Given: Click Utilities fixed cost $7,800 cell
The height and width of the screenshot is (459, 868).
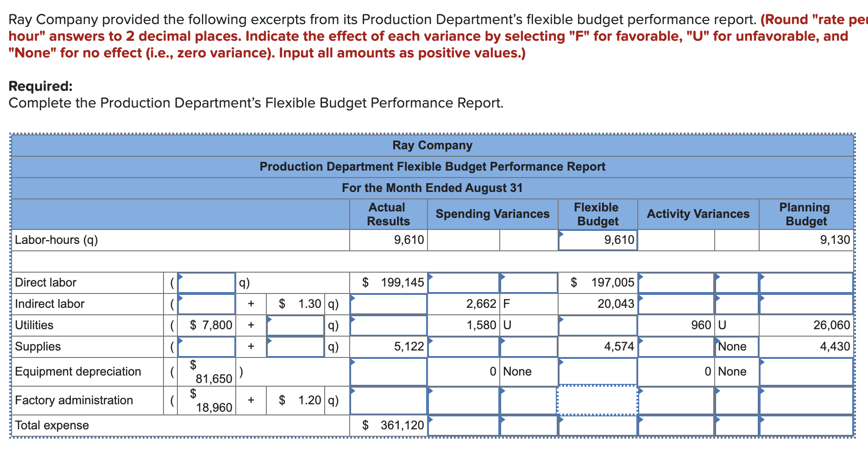Looking at the screenshot, I should [x=207, y=325].
